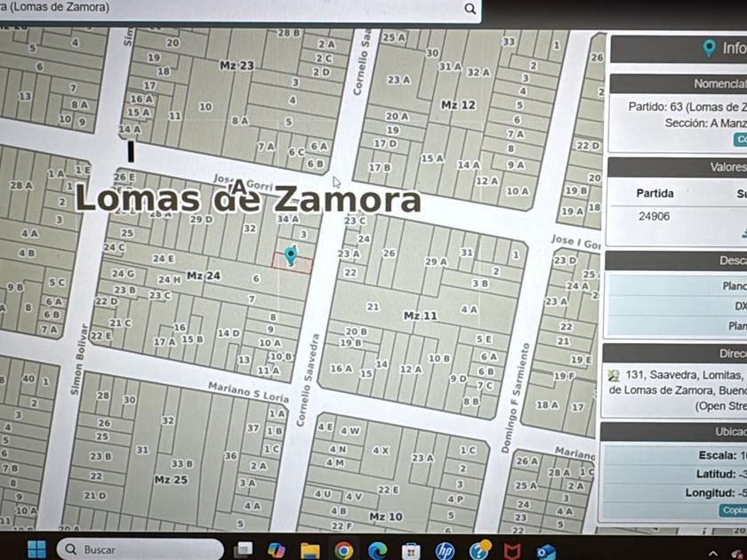This screenshot has height=560, width=747.
Task: Click parcel 14 D in block Mz 24
Action: click(229, 332)
